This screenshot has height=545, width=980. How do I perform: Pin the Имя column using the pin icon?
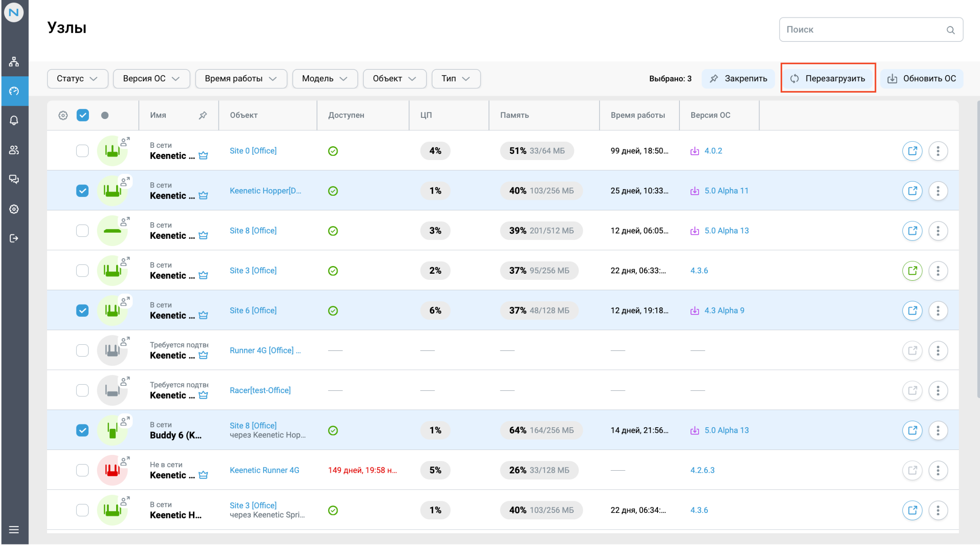(203, 115)
